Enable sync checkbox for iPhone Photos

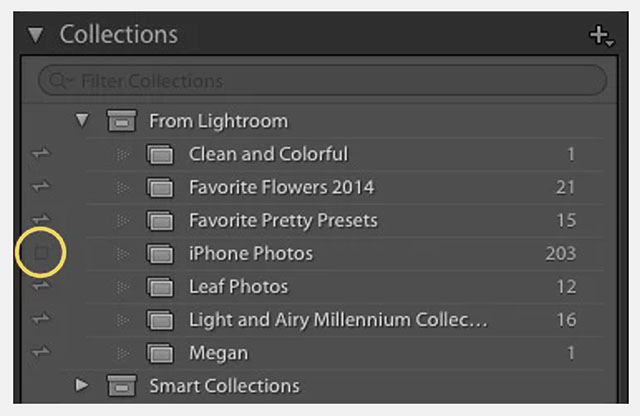(41, 253)
